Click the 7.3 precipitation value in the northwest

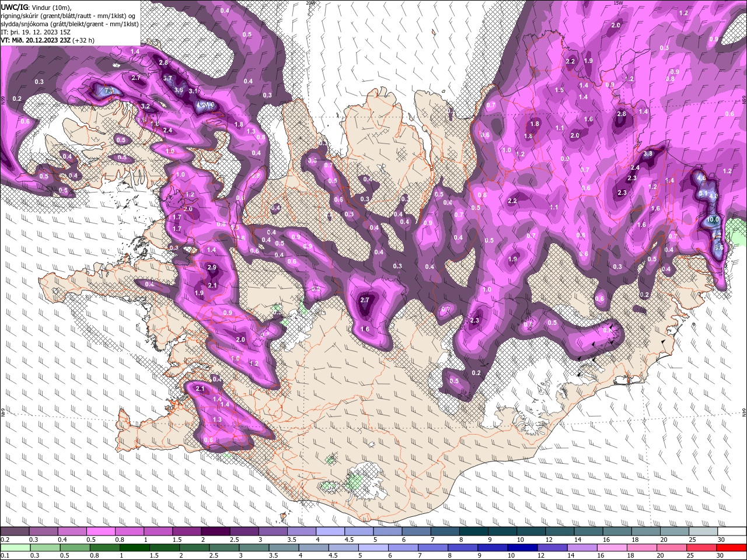click(x=109, y=90)
